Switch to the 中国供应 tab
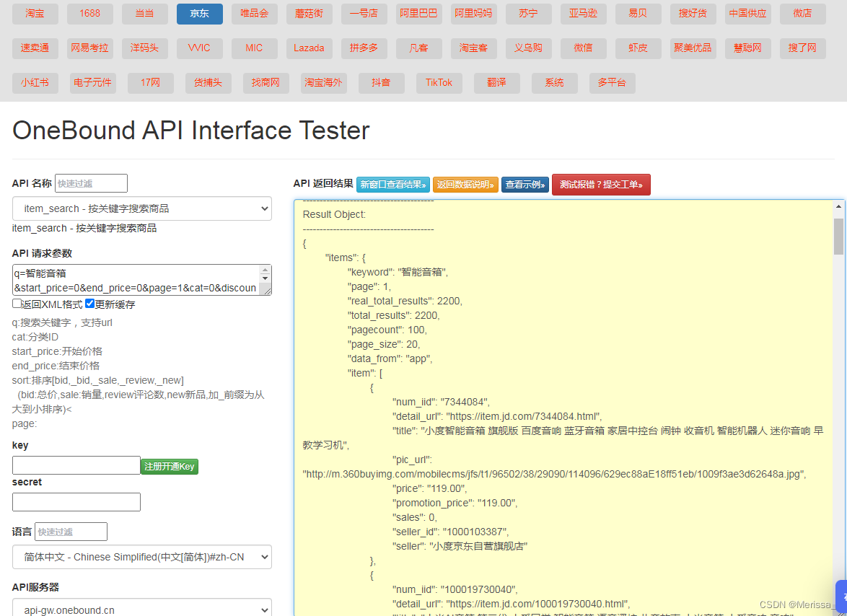Viewport: 847px width, 616px height. point(747,14)
